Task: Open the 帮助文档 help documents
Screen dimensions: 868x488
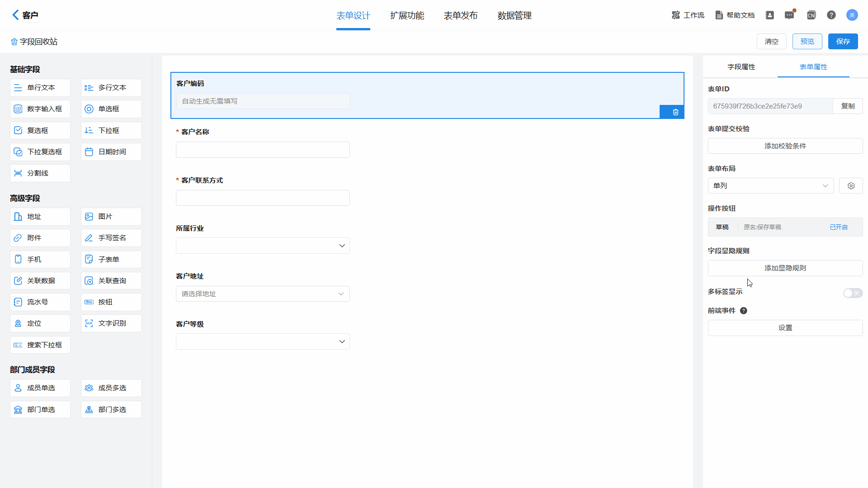Action: (735, 15)
